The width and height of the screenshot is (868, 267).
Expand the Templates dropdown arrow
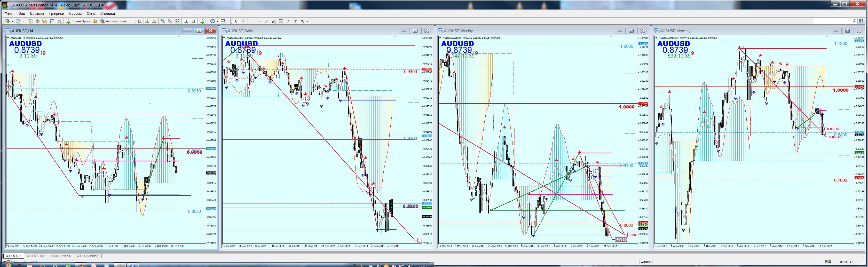pyautogui.click(x=228, y=21)
